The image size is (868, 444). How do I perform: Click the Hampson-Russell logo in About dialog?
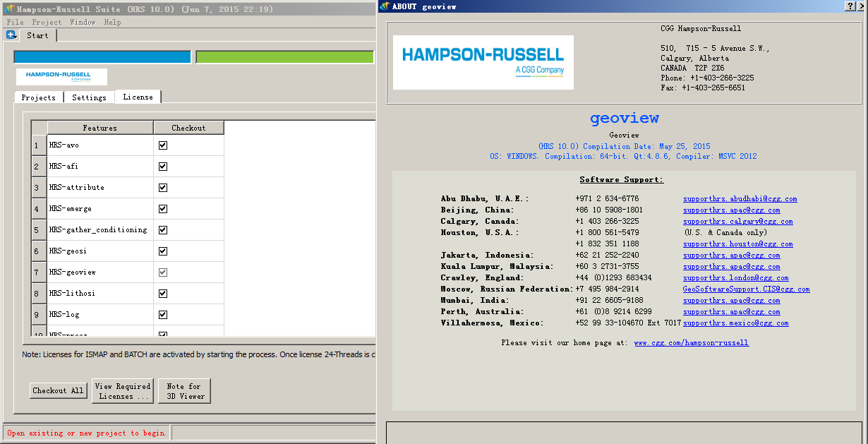[x=483, y=62]
